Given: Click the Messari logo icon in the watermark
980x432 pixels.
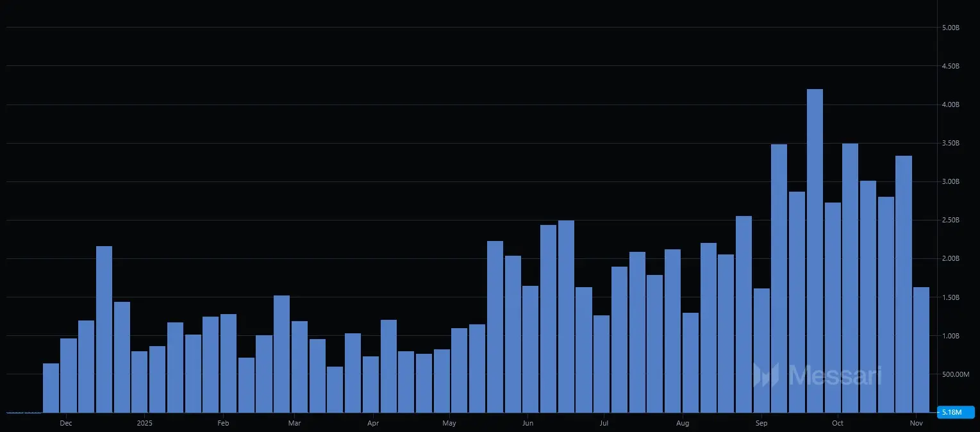Looking at the screenshot, I should pos(765,375).
